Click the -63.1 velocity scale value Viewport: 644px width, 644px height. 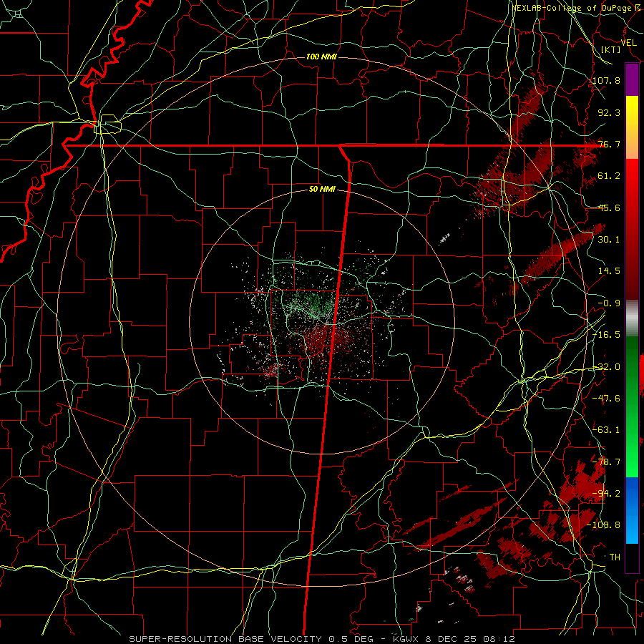click(x=606, y=430)
